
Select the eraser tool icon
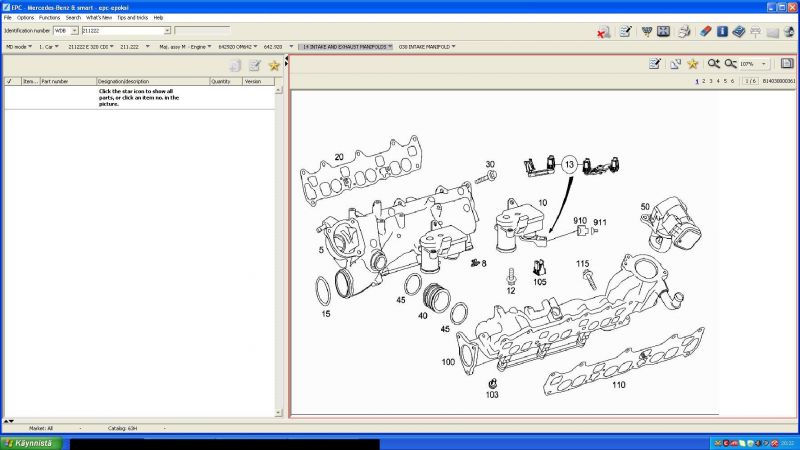click(x=705, y=32)
